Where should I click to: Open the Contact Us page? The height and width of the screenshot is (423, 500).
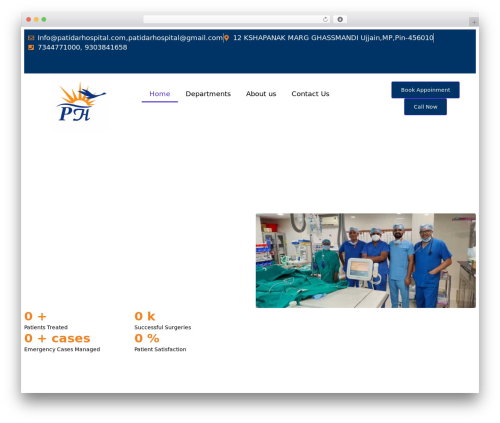310,94
